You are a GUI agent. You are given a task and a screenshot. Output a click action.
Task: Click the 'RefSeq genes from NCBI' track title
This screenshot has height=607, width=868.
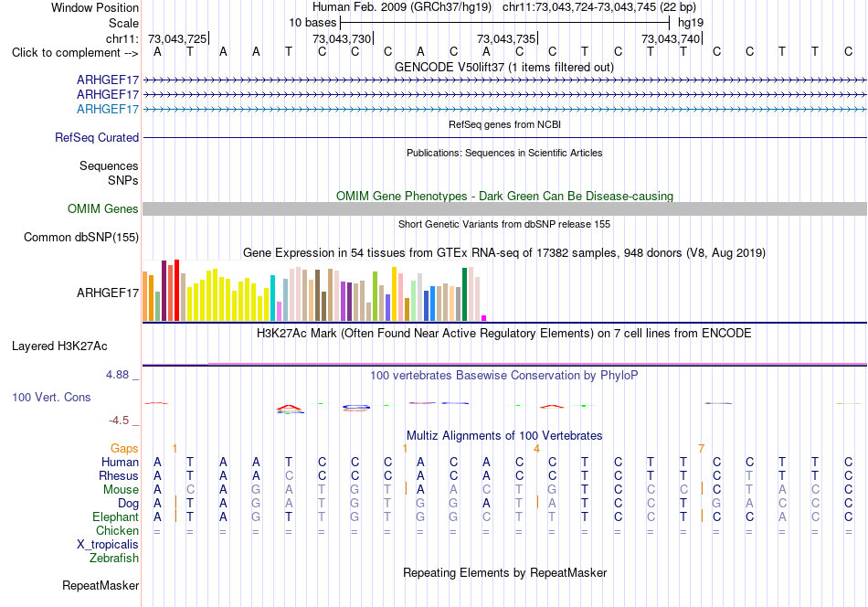(x=504, y=124)
